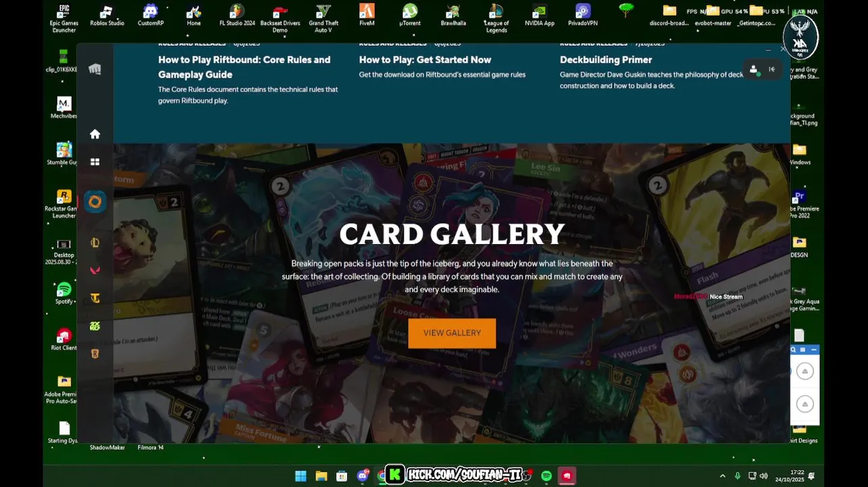This screenshot has height=487, width=868.
Task: Open Teamfight Tactics from the client sidebar
Action: coord(95,298)
